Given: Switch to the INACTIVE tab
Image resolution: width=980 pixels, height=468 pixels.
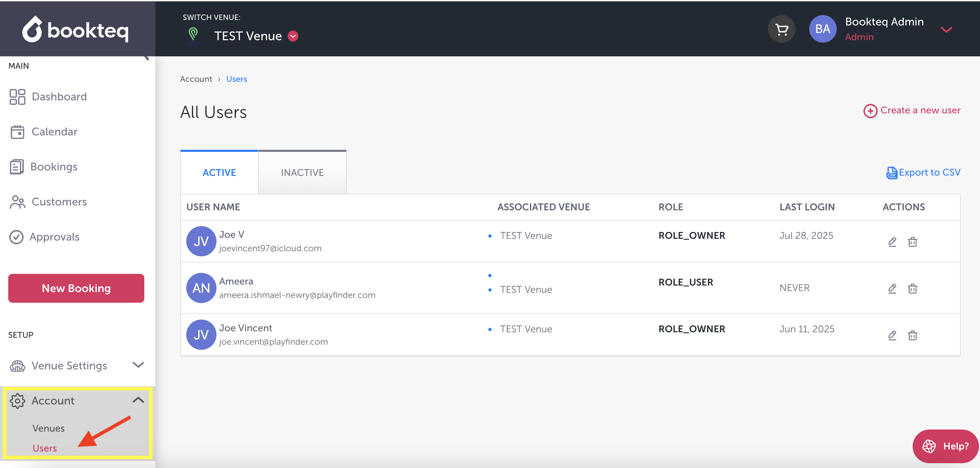Looking at the screenshot, I should pos(302,172).
